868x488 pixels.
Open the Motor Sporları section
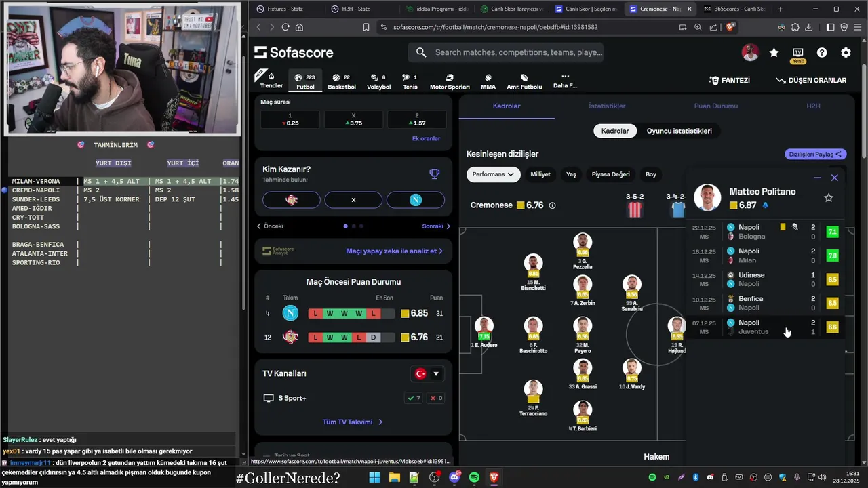pyautogui.click(x=450, y=81)
